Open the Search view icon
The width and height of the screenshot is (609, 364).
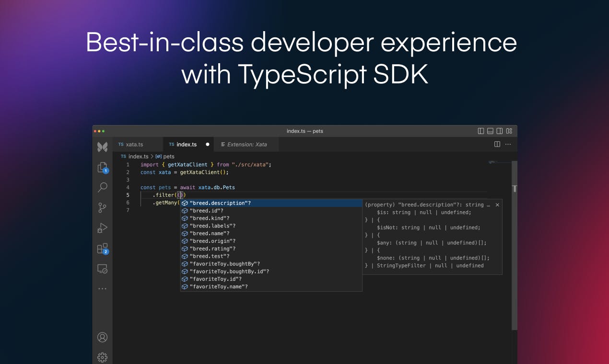[102, 187]
